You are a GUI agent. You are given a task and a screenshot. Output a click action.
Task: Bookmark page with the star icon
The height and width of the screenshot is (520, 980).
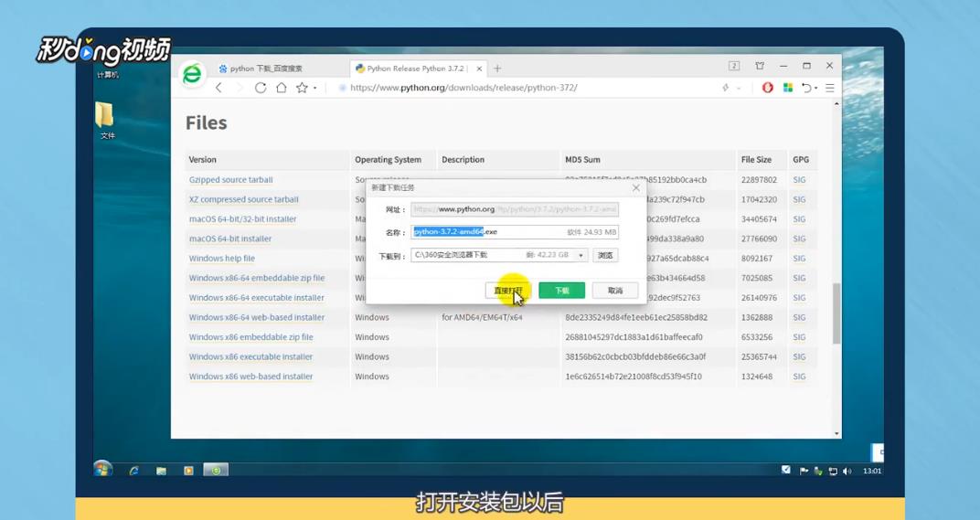(x=302, y=88)
